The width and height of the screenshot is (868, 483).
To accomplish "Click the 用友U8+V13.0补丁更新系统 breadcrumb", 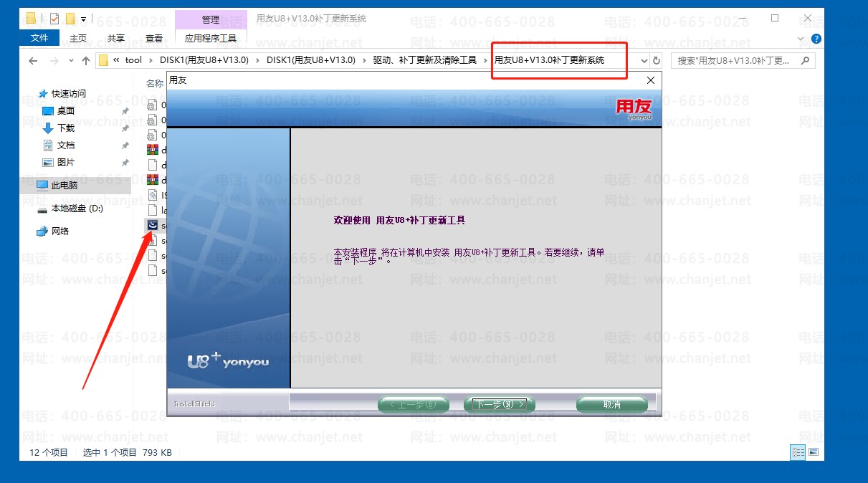I will [x=549, y=60].
